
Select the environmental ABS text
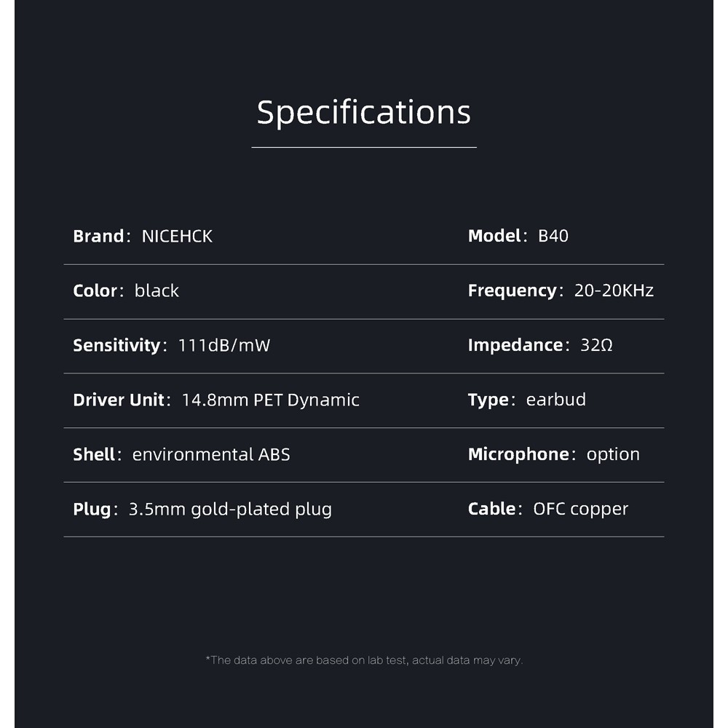point(211,454)
